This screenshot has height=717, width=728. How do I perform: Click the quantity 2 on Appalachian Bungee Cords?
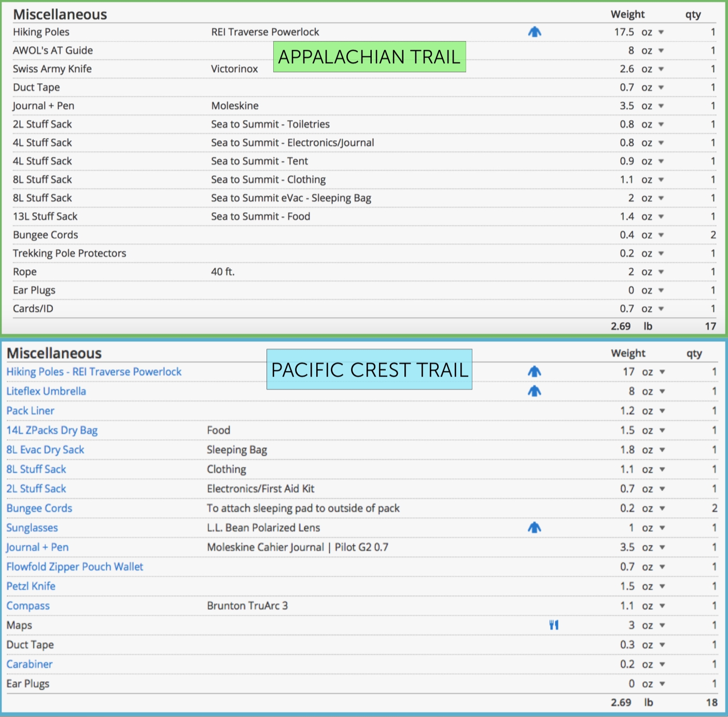click(713, 235)
